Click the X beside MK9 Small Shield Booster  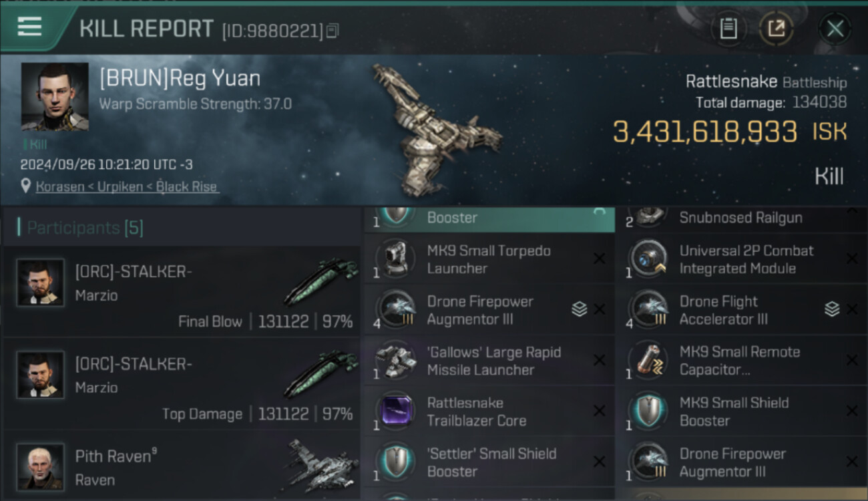coord(851,411)
